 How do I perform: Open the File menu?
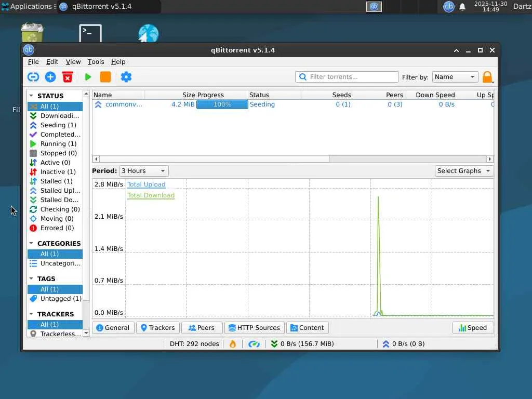[33, 62]
